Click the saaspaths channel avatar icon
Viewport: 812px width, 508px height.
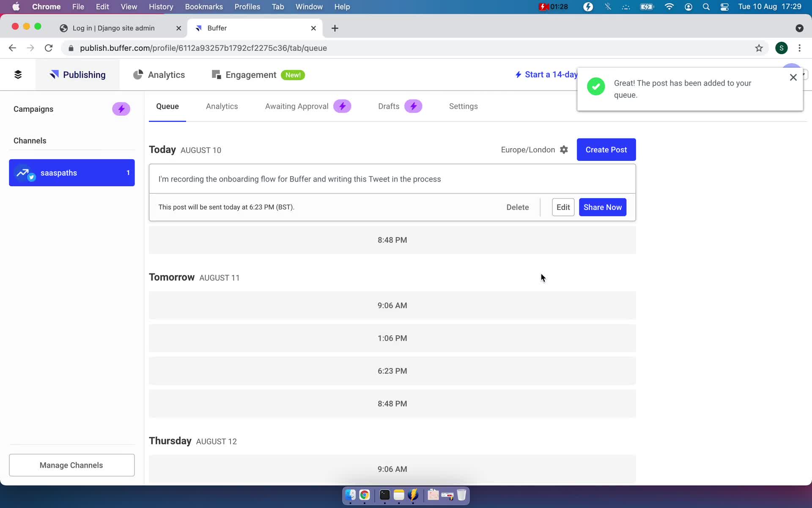point(25,173)
